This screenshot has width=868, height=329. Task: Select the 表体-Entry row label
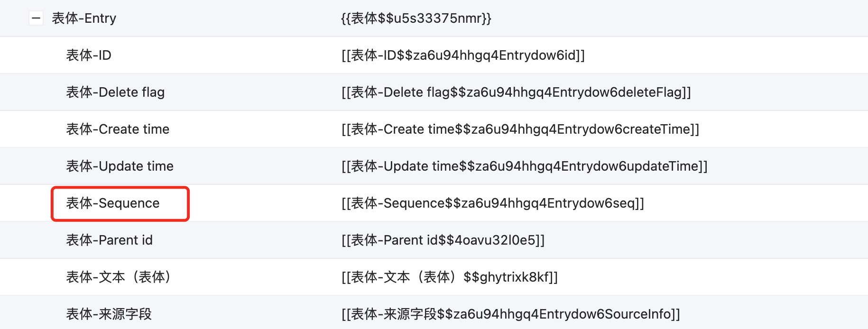pos(84,18)
